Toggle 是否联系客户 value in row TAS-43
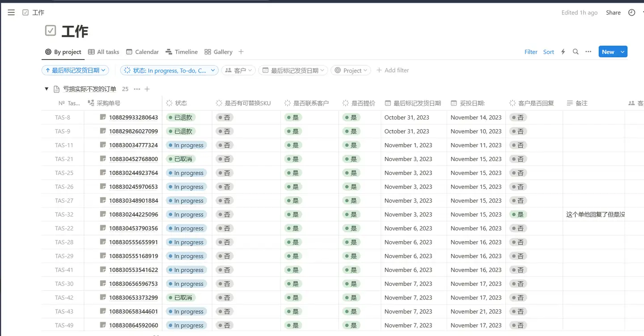 (293, 312)
